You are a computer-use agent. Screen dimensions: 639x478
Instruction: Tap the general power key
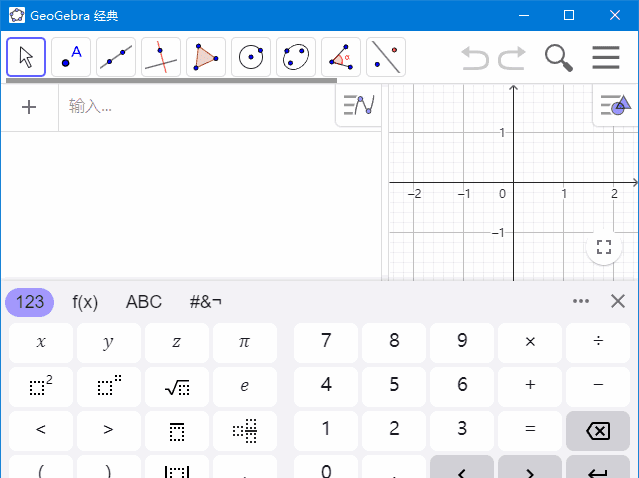(x=109, y=387)
